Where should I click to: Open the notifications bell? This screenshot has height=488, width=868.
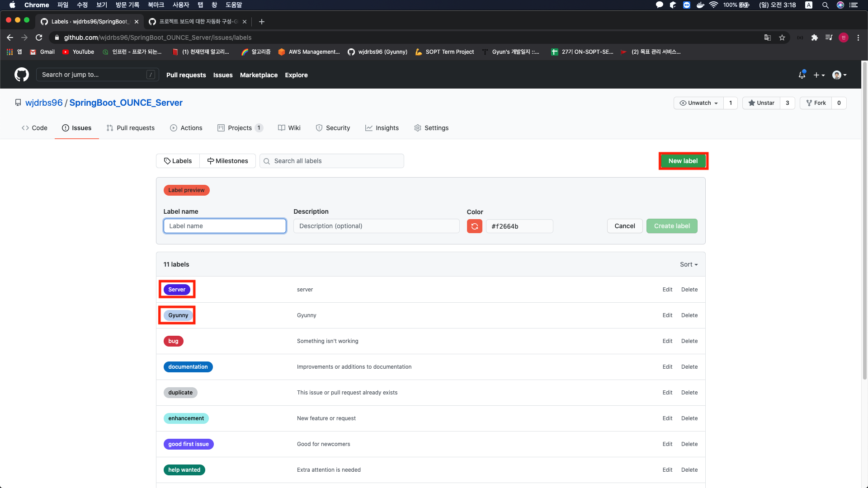pyautogui.click(x=802, y=75)
